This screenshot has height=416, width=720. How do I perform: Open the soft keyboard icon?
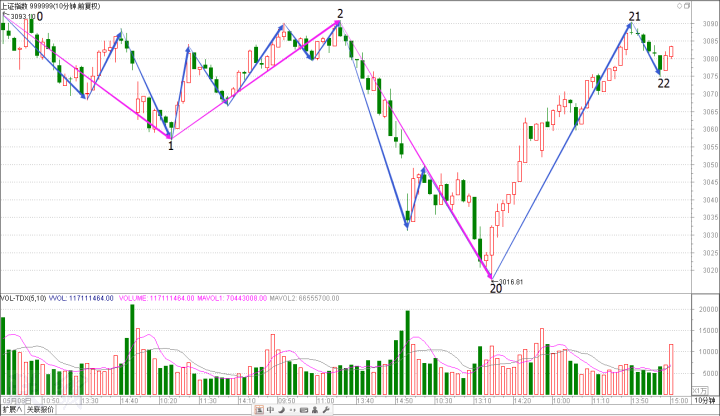[304, 409]
